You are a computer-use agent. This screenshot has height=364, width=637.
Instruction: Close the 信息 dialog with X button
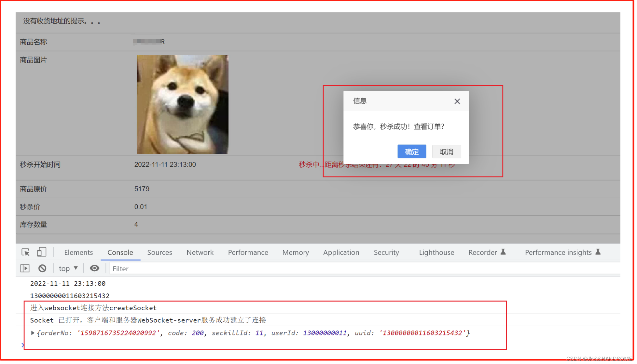[x=457, y=101]
